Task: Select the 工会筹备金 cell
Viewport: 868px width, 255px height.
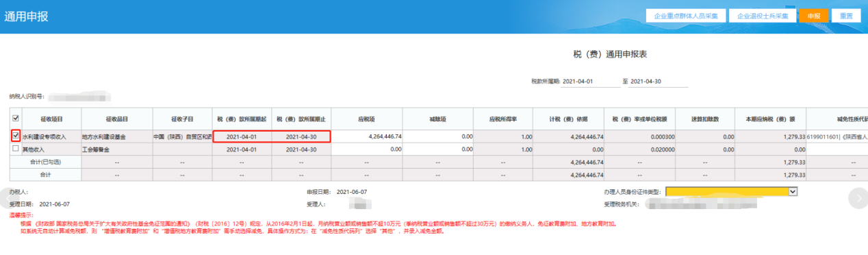Action: tap(116, 149)
